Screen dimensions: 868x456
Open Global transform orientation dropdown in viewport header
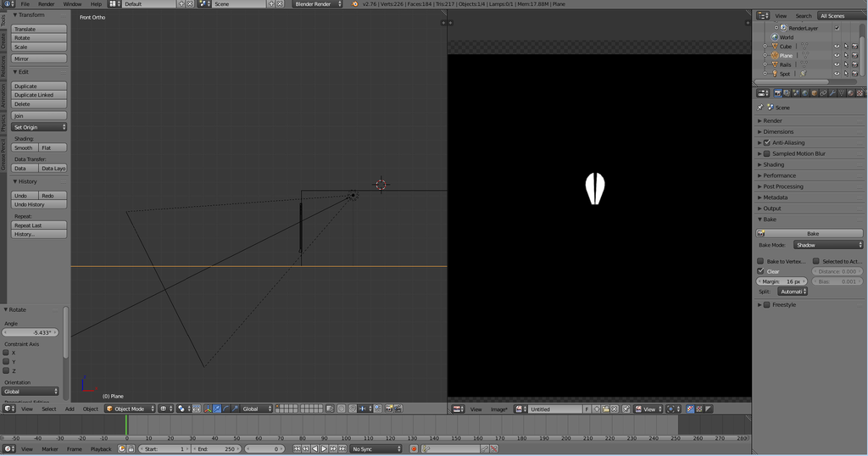coord(257,409)
